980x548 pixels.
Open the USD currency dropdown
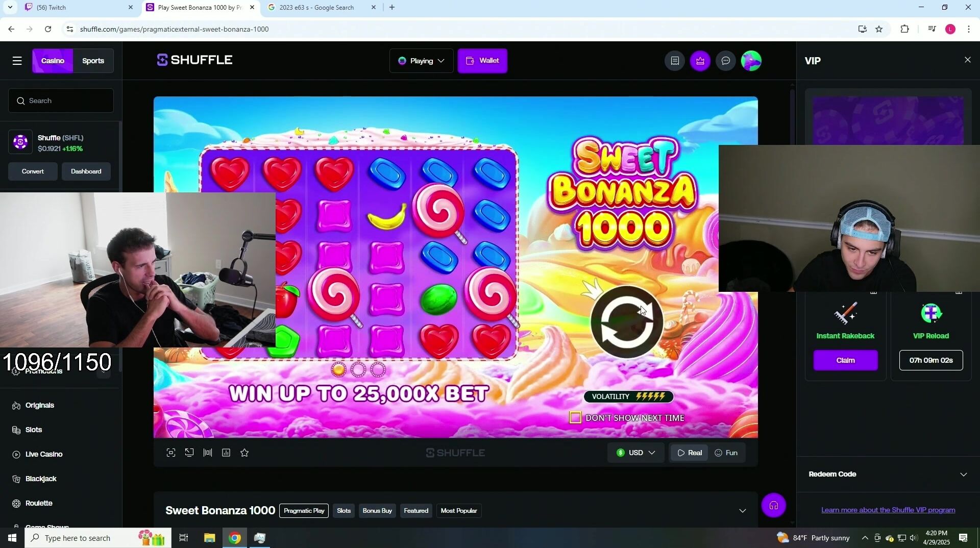click(635, 453)
